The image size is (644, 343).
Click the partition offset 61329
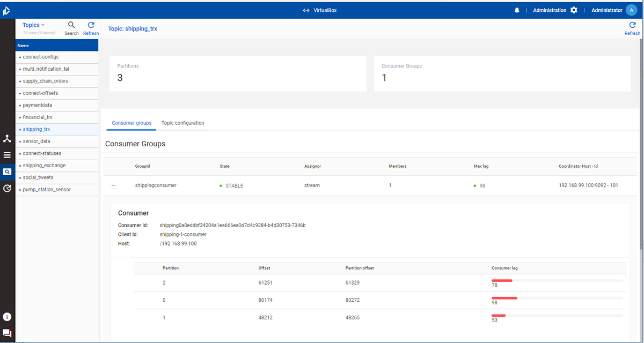353,282
